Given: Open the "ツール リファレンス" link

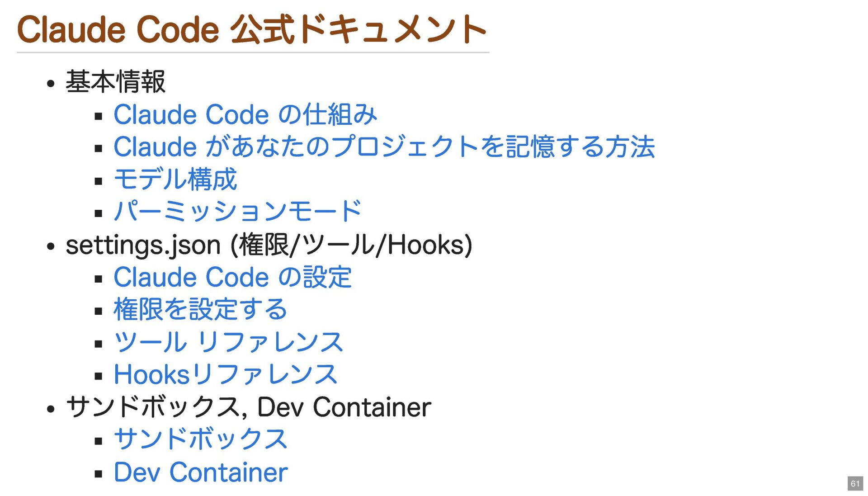Looking at the screenshot, I should 228,342.
